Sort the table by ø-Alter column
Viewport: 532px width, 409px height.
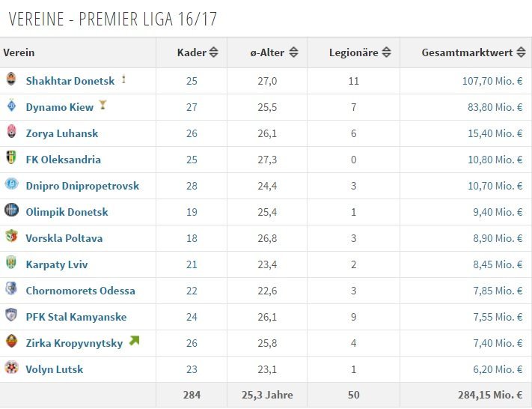tap(293, 52)
